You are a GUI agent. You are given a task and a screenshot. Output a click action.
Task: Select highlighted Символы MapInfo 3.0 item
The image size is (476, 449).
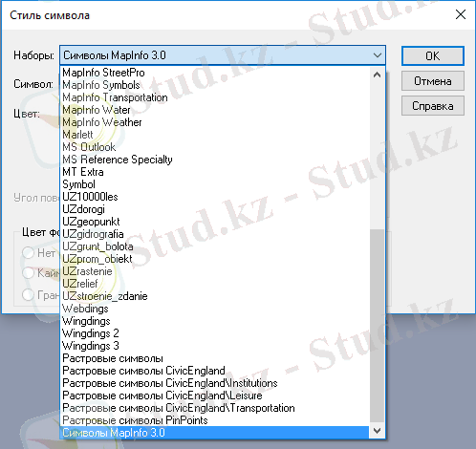[215, 433]
